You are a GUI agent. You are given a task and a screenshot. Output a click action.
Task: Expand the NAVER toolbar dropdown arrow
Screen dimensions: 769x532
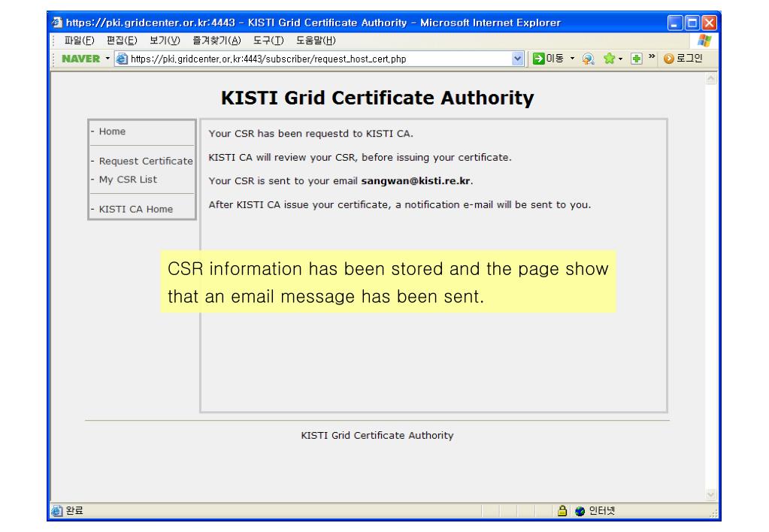tap(107, 59)
